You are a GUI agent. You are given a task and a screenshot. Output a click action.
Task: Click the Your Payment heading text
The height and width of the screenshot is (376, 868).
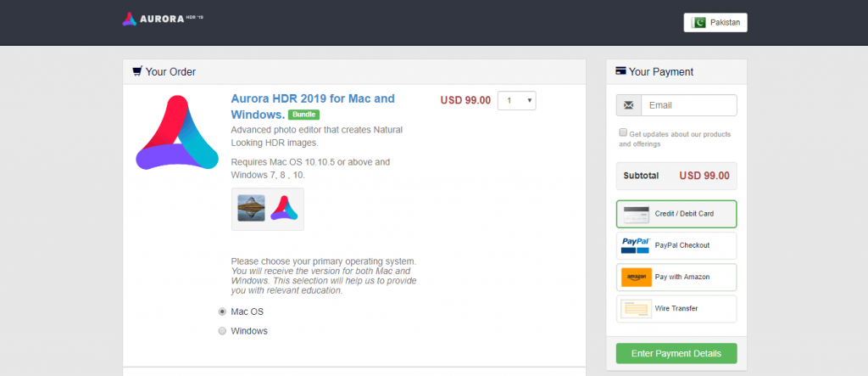tap(661, 71)
